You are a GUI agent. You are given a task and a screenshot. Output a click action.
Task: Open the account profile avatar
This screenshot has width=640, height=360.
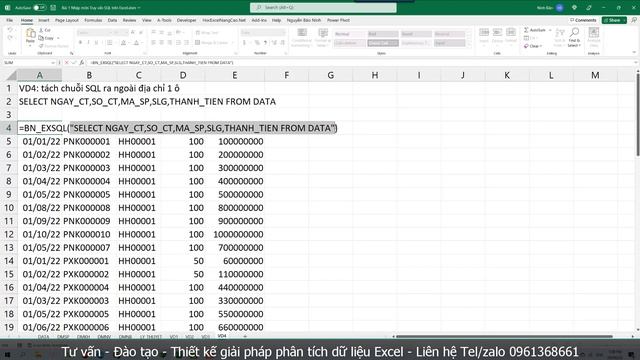[x=560, y=8]
